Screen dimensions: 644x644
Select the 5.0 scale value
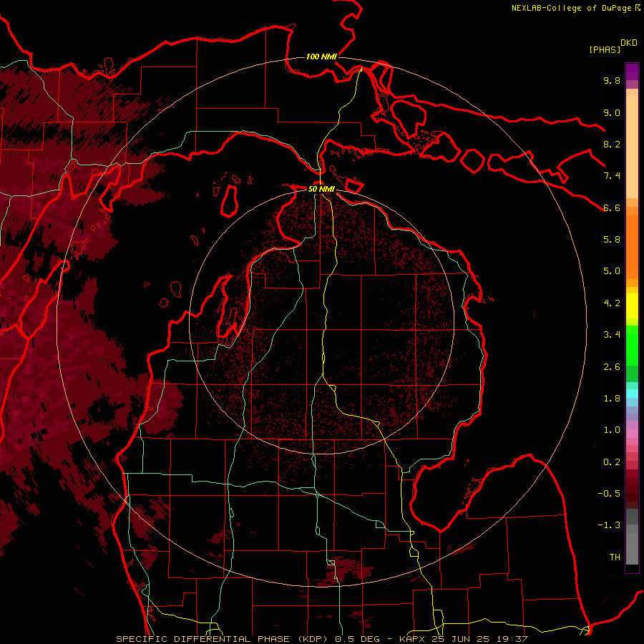point(612,271)
